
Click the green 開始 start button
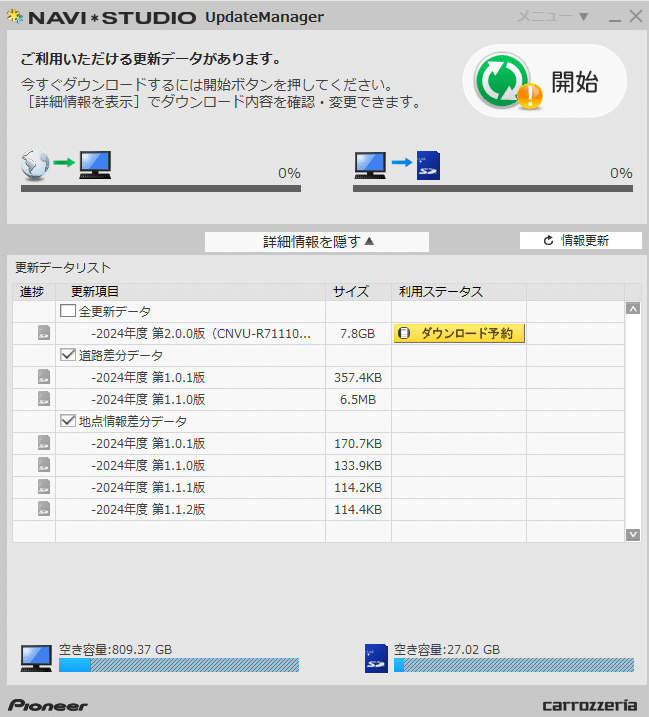pos(544,81)
